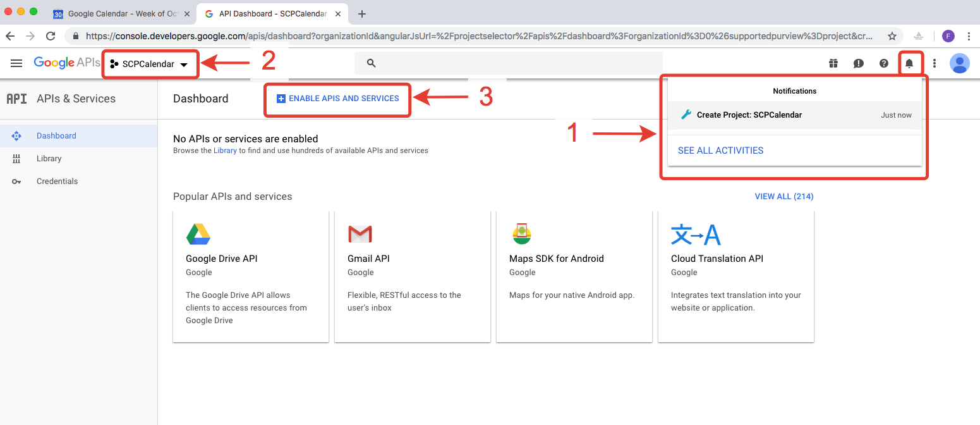Click the 'Just now' notification timestamp
This screenshot has height=425, width=980.
click(x=897, y=115)
